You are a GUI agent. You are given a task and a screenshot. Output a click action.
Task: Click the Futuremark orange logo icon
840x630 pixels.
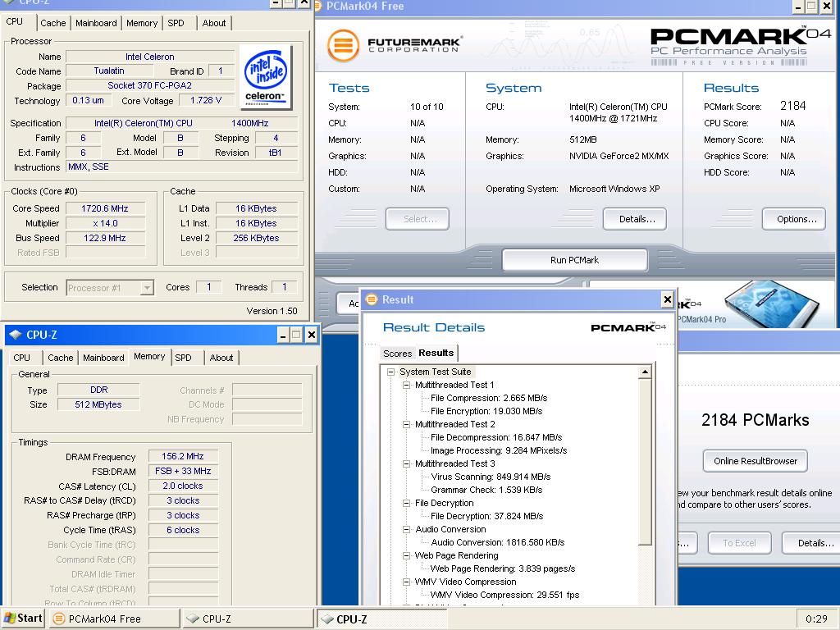(x=343, y=46)
